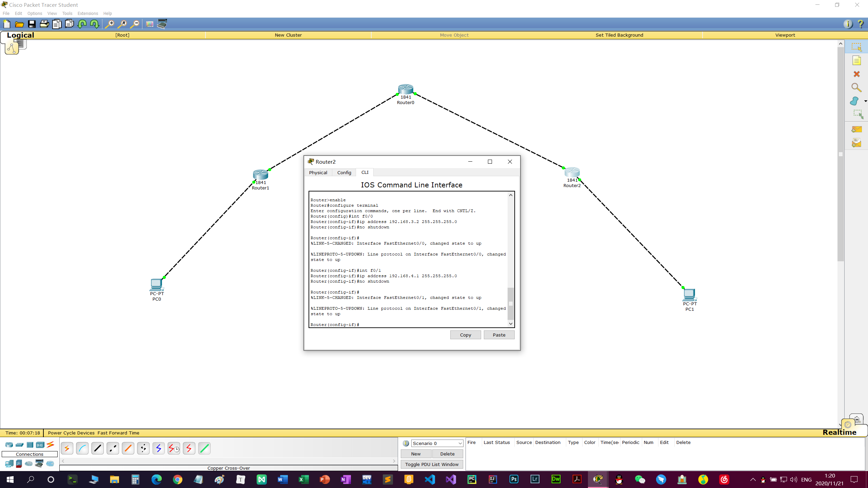
Task: Select the WAN Emulation cloud category
Action: point(29,463)
